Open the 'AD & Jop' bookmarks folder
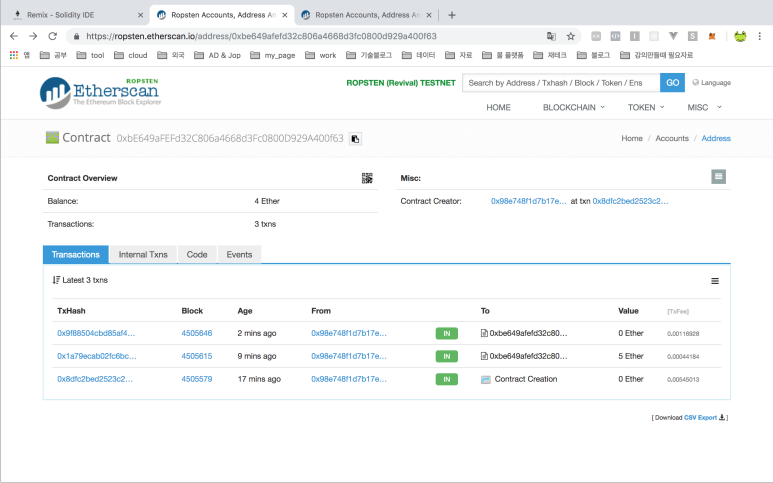The image size is (773, 483). [217, 55]
